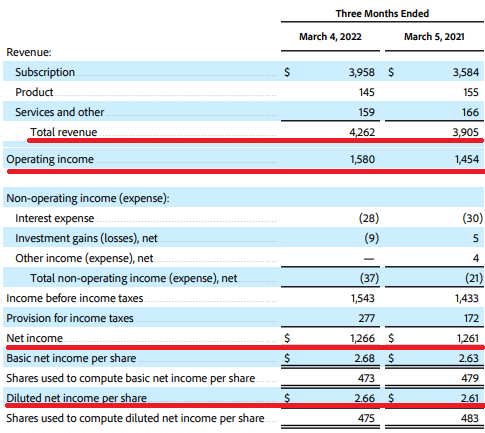Select Services and other value 159
Screen dimensions: 485x433
coord(367,112)
